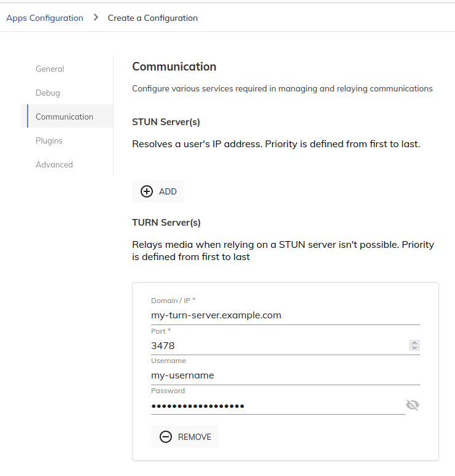Navigate back to Apps Configuration

pyautogui.click(x=45, y=18)
